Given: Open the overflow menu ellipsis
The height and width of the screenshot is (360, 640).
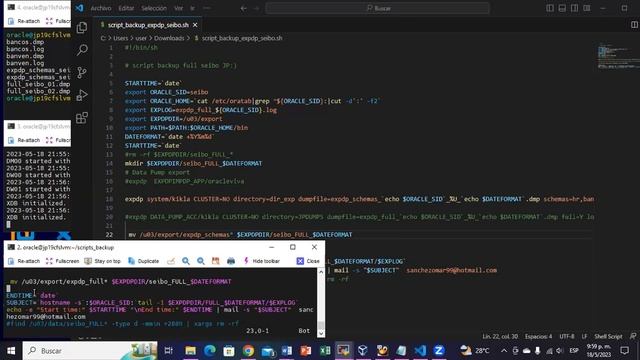Looking at the screenshot, I should click(207, 8).
